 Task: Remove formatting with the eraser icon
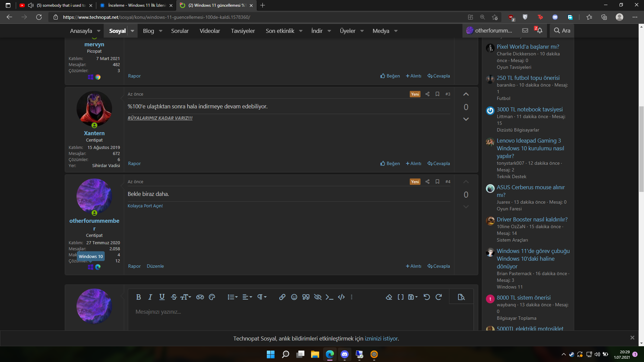tap(389, 297)
